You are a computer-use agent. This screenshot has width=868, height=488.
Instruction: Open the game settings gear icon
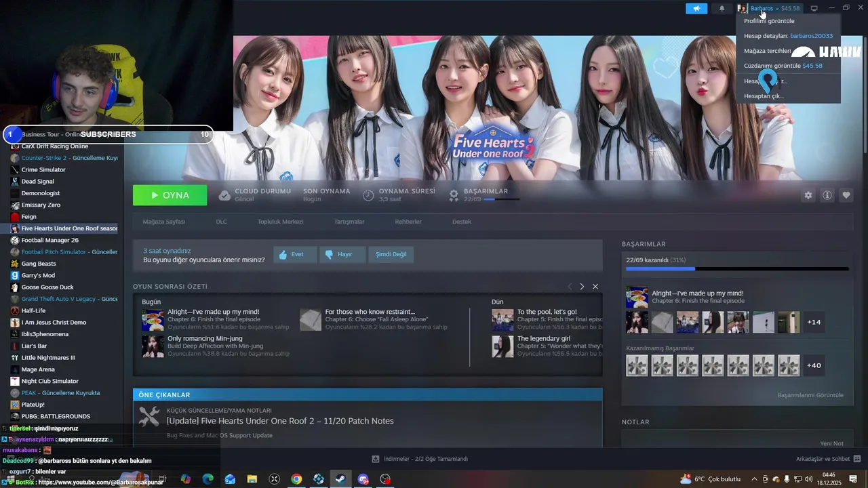point(808,195)
